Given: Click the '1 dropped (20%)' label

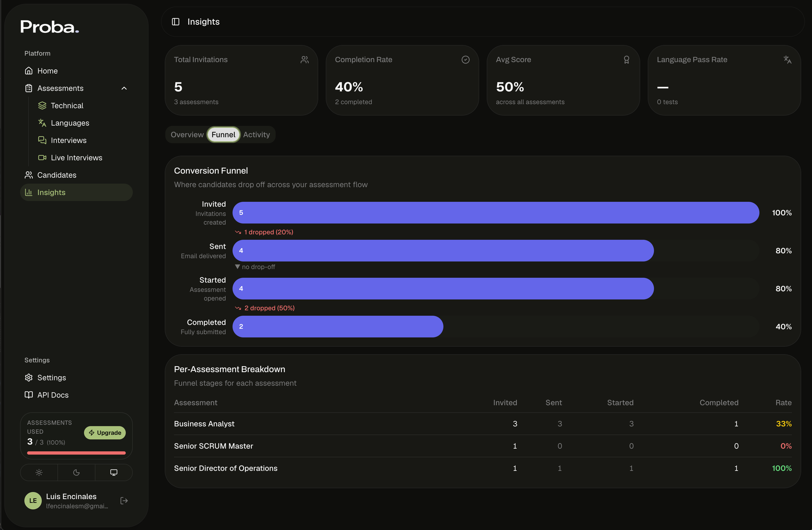Looking at the screenshot, I should (269, 232).
